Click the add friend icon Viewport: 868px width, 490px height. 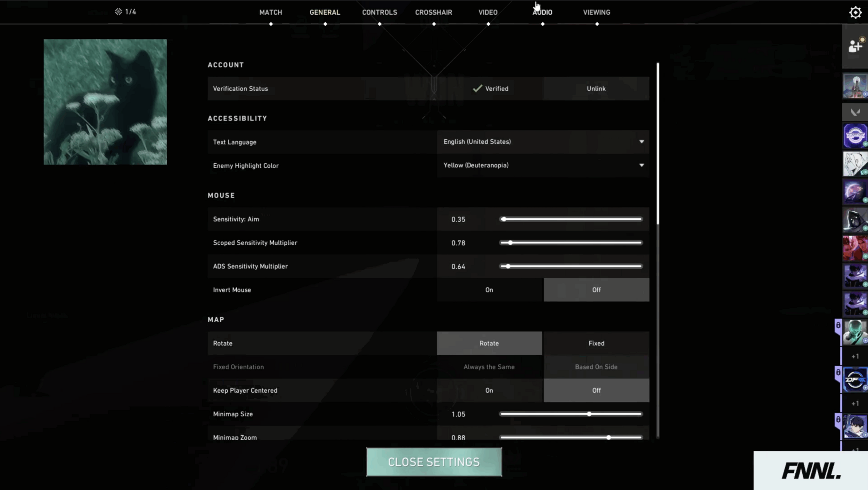point(855,46)
